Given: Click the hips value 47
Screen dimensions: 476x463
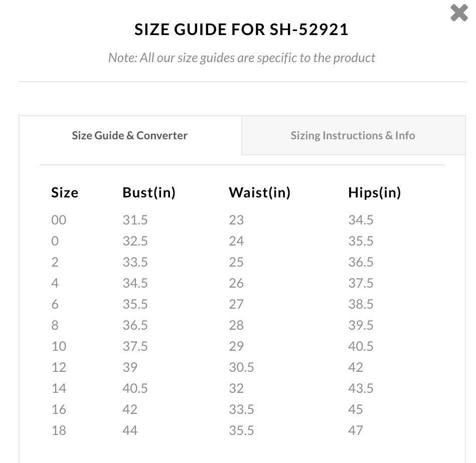Looking at the screenshot, I should (356, 430).
